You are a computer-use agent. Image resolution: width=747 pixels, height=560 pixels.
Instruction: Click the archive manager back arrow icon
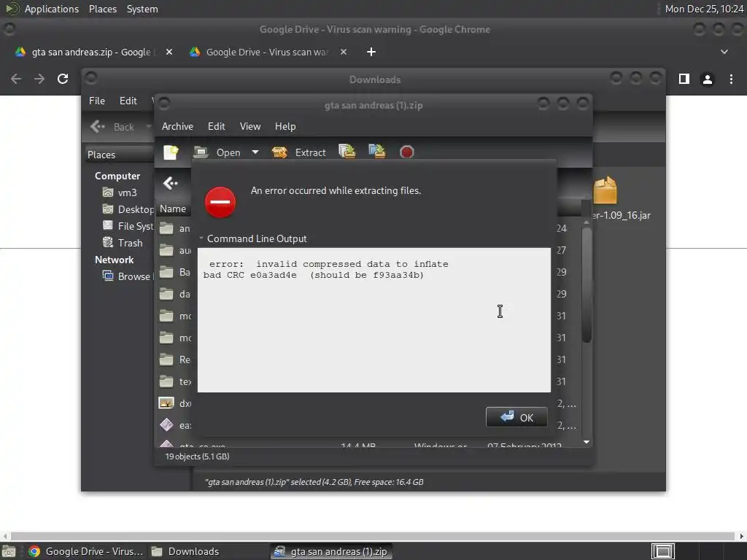[171, 183]
